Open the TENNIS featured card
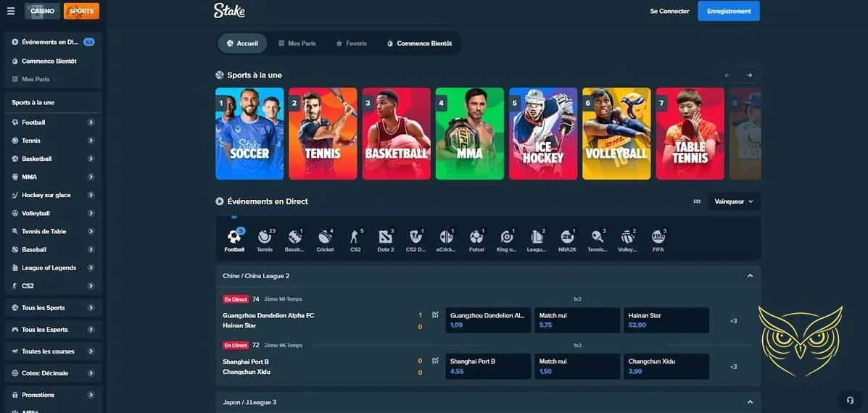The image size is (868, 413). [323, 134]
